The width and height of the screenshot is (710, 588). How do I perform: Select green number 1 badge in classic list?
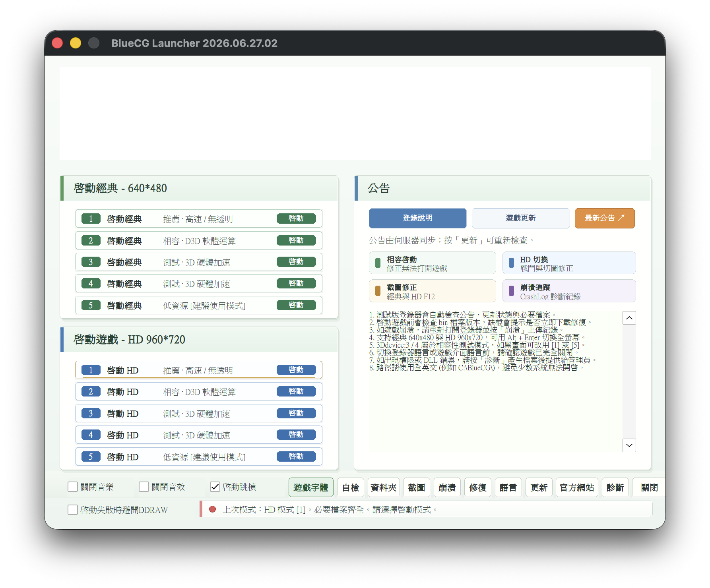pyautogui.click(x=91, y=219)
